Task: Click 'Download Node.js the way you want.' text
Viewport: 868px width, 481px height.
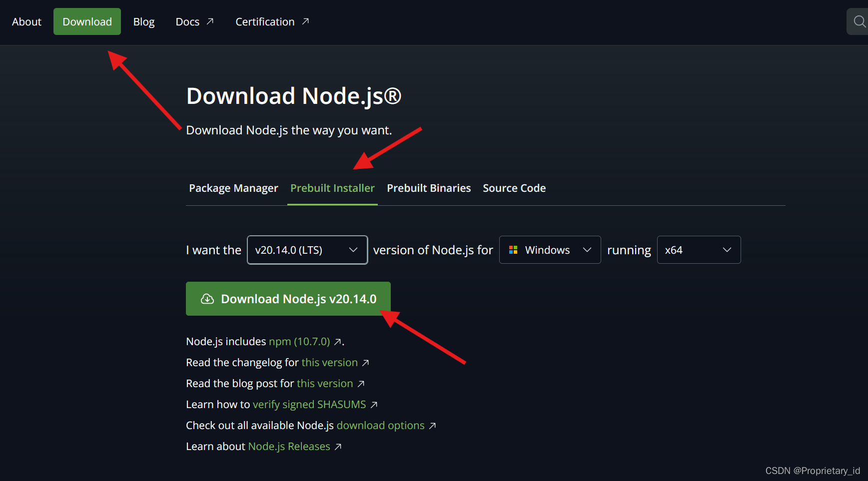Action: [x=289, y=130]
